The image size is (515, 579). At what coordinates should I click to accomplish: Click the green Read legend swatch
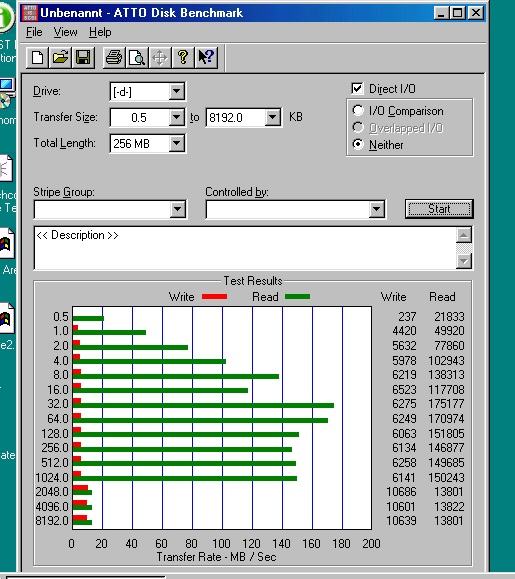click(x=298, y=297)
